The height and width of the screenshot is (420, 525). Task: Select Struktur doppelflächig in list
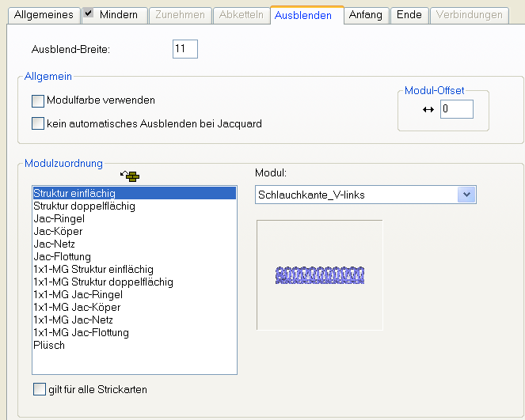tap(84, 206)
